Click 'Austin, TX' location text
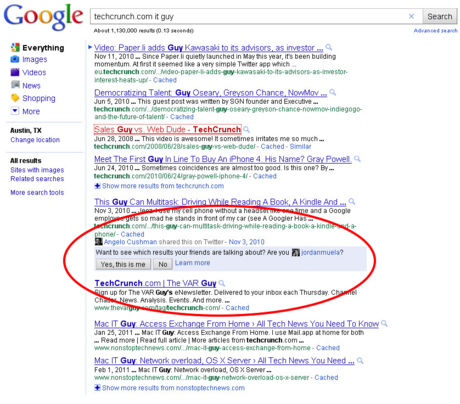 point(26,130)
